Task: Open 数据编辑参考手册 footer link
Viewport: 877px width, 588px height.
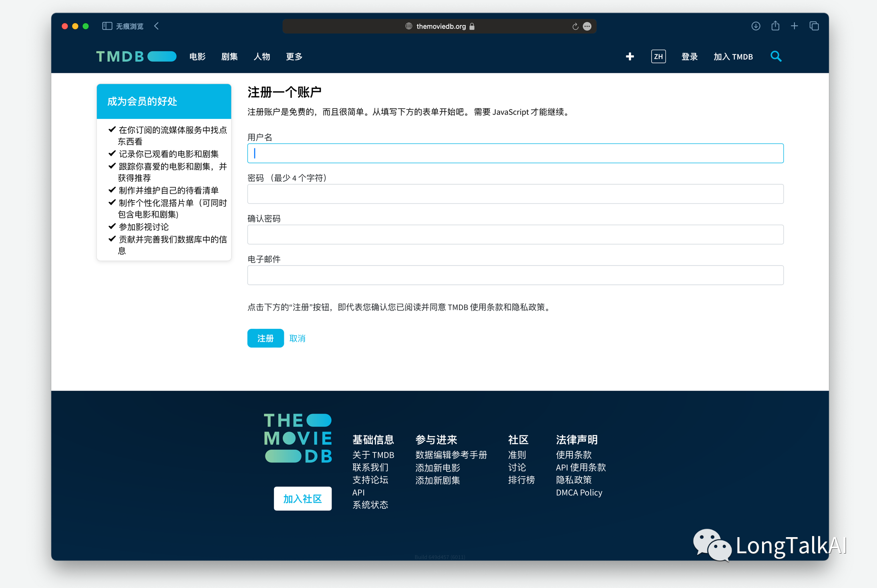Action: coord(451,455)
